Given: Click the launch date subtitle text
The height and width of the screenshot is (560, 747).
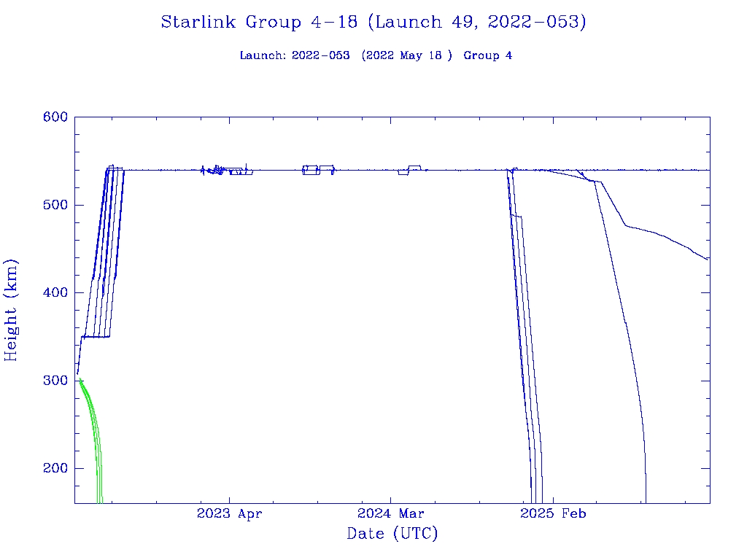Looking at the screenshot, I should point(376,55).
